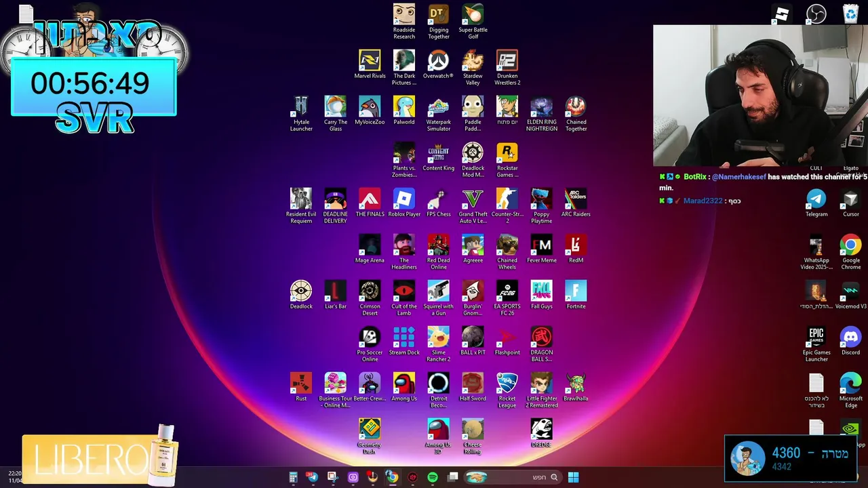Launch OBS Studio desktop shortcut
868x488 pixels.
(x=816, y=14)
